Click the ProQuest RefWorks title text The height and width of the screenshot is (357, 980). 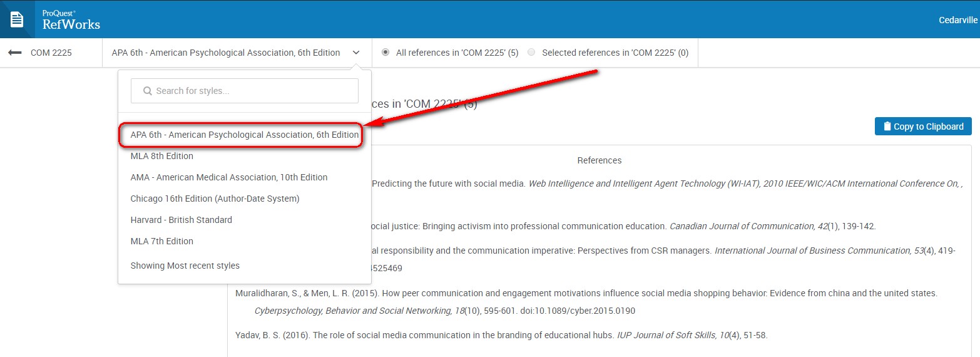[71, 21]
